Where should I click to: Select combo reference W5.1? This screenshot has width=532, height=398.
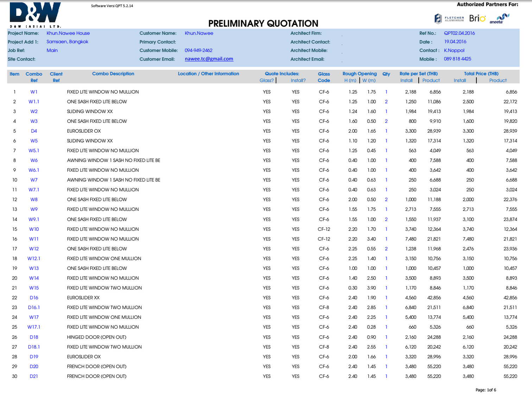pos(34,151)
